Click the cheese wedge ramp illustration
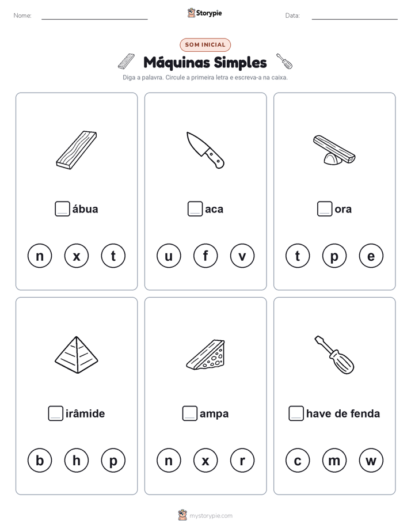 coord(205,355)
